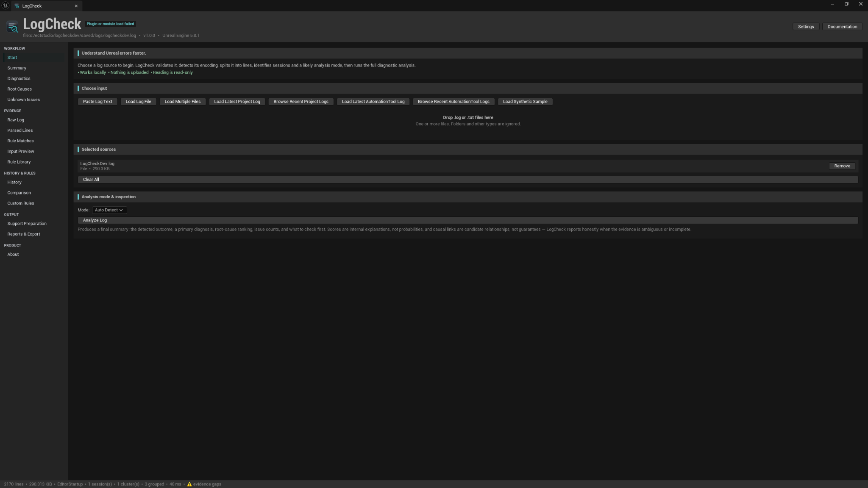Click Load Latest Project Log
The height and width of the screenshot is (488, 868).
[237, 102]
